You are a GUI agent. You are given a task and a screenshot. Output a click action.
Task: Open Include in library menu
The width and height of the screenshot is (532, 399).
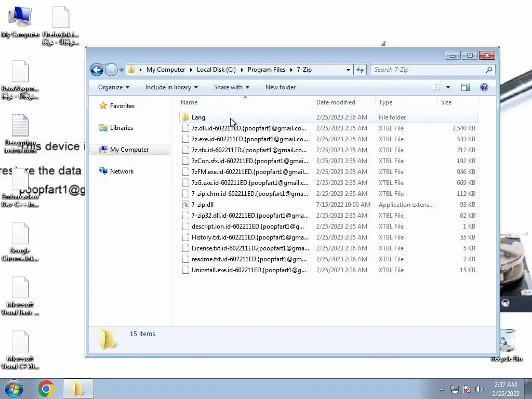(171, 87)
